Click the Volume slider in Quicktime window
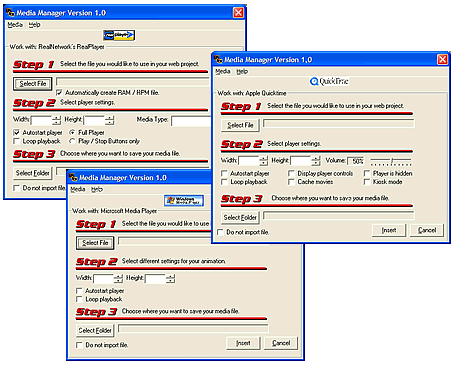The height and width of the screenshot is (367, 457). point(391,162)
